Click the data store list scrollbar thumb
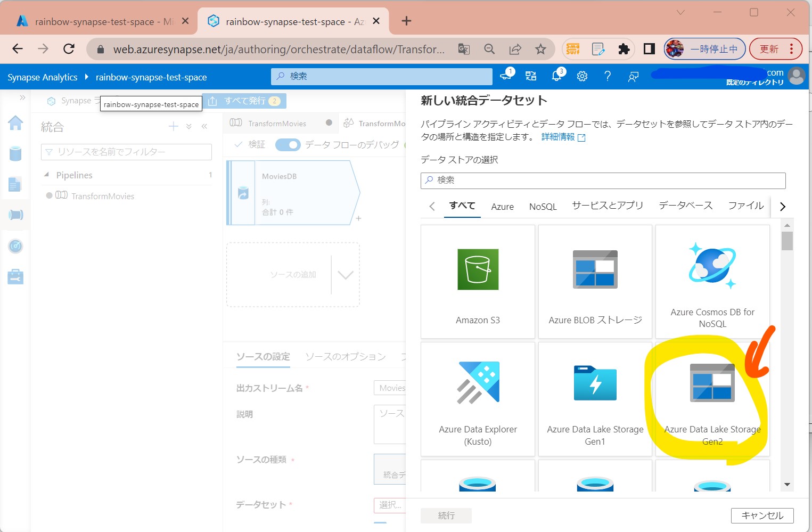The height and width of the screenshot is (532, 812). click(787, 241)
